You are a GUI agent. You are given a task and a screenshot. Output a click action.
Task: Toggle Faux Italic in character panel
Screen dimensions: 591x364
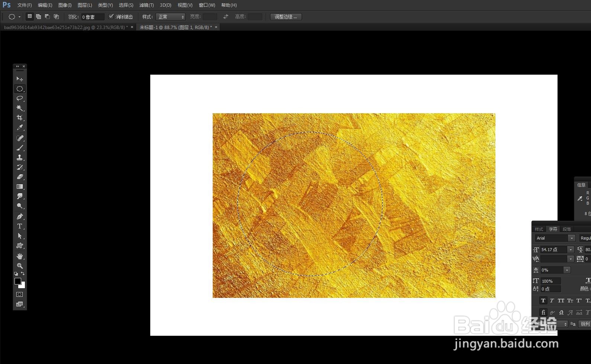[x=552, y=300]
